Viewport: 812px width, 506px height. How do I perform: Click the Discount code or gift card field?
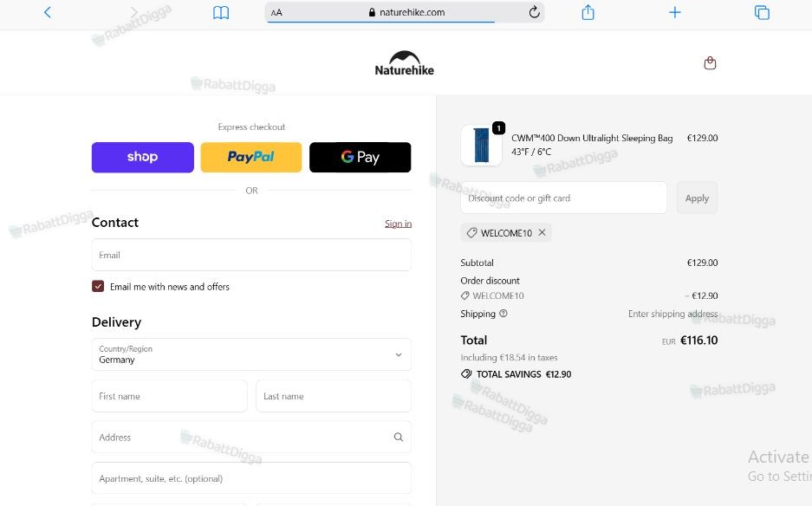(x=564, y=198)
